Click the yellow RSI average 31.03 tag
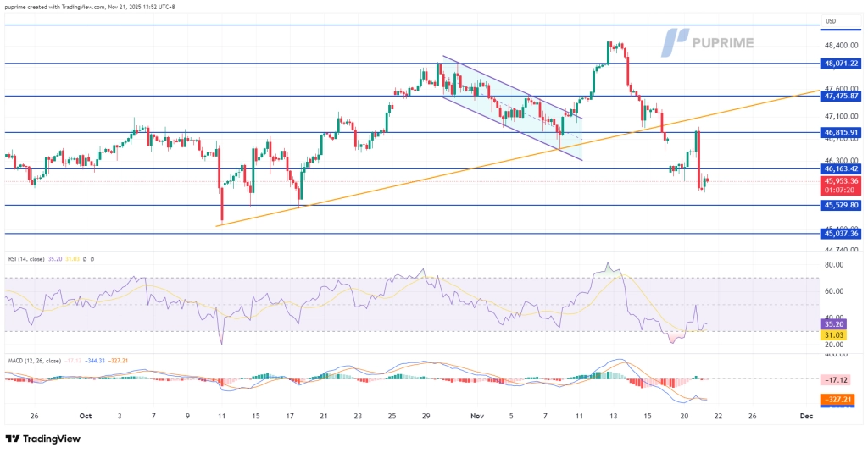Image resolution: width=868 pixels, height=453 pixels. point(833,334)
